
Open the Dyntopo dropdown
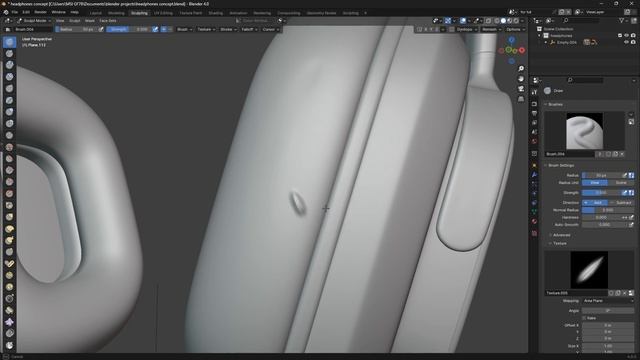click(466, 29)
